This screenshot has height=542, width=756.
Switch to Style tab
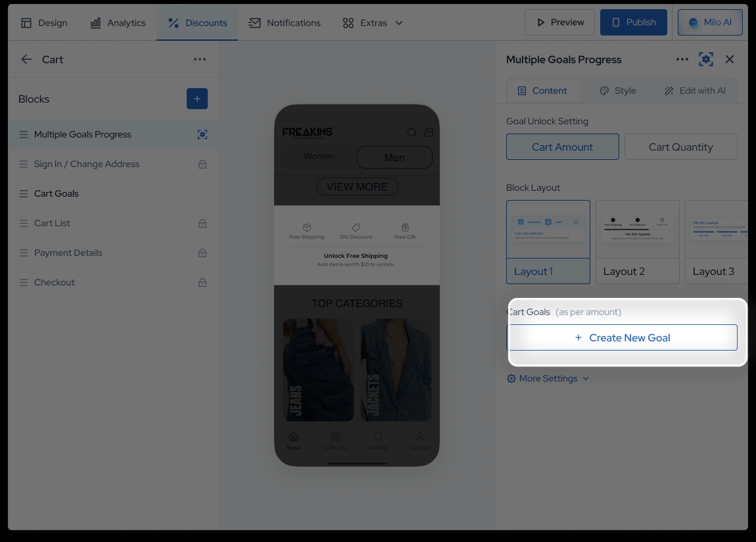coord(618,91)
